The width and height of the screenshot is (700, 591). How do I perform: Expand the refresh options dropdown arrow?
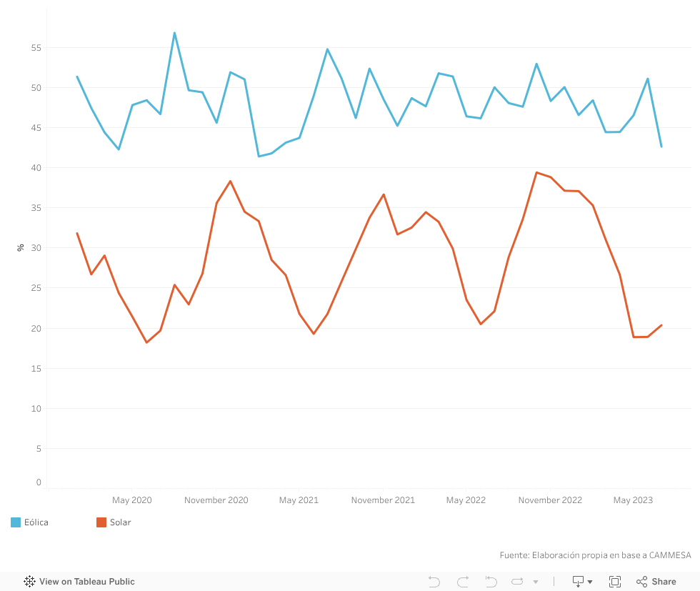pos(536,582)
